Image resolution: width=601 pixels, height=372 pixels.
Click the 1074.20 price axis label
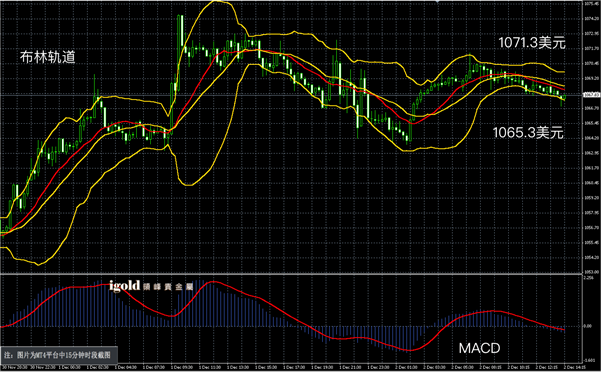(591, 18)
